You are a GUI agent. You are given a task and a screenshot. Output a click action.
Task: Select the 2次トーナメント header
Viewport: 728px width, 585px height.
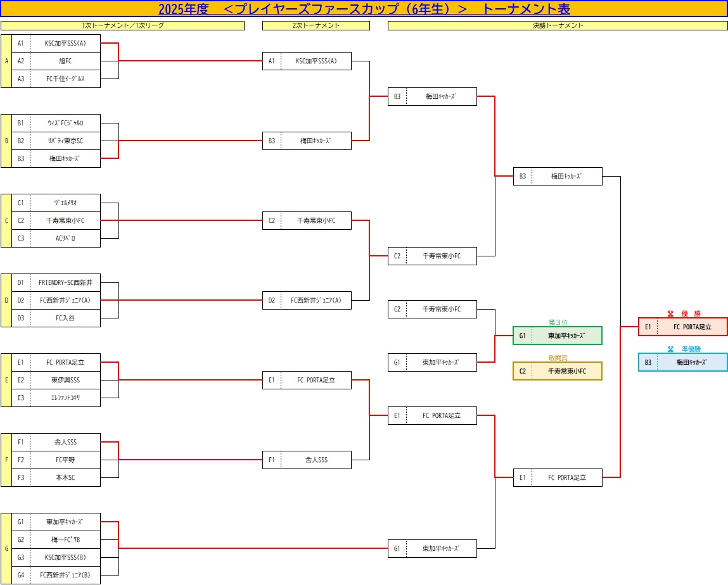(316, 26)
